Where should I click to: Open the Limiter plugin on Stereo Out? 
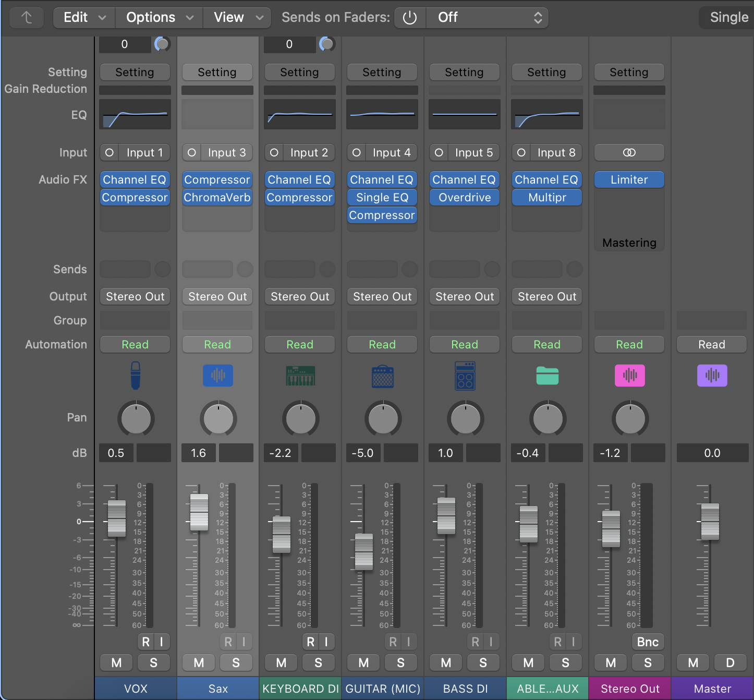tap(629, 180)
